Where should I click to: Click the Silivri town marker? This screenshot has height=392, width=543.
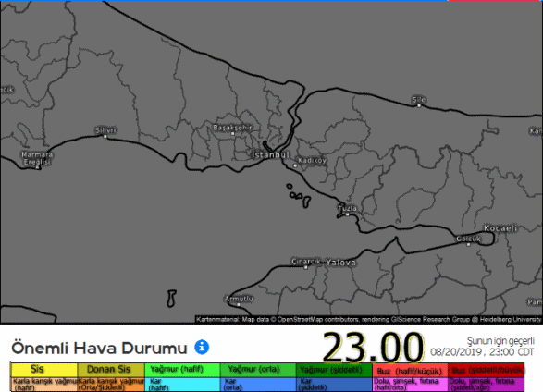click(105, 137)
